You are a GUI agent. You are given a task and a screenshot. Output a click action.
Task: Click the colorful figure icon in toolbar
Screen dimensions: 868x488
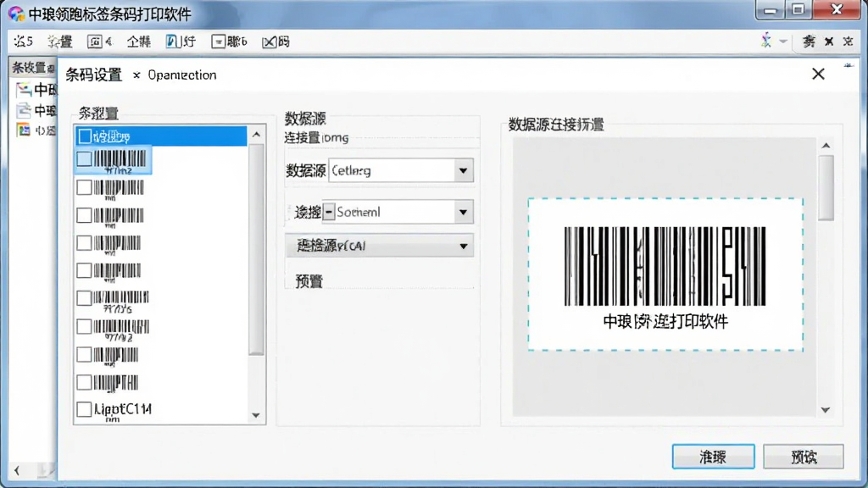pyautogui.click(x=766, y=41)
